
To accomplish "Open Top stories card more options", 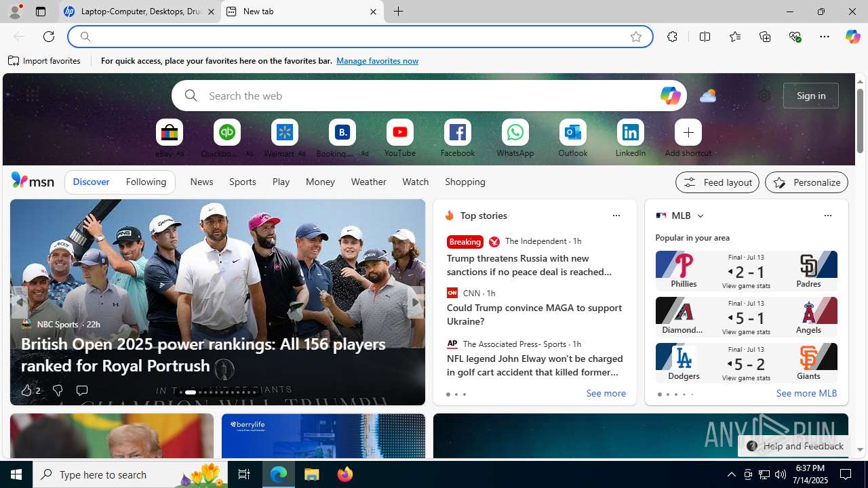I will click(616, 216).
